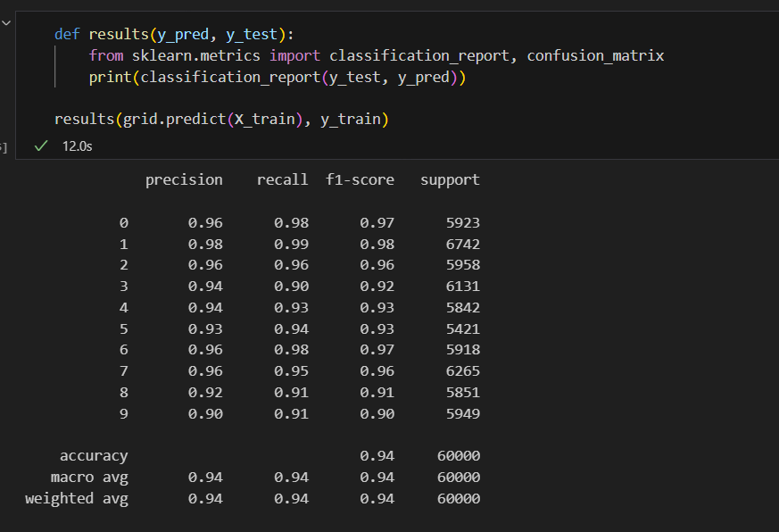Click the class label 0 row header
The width and height of the screenshot is (779, 532).
coord(124,223)
